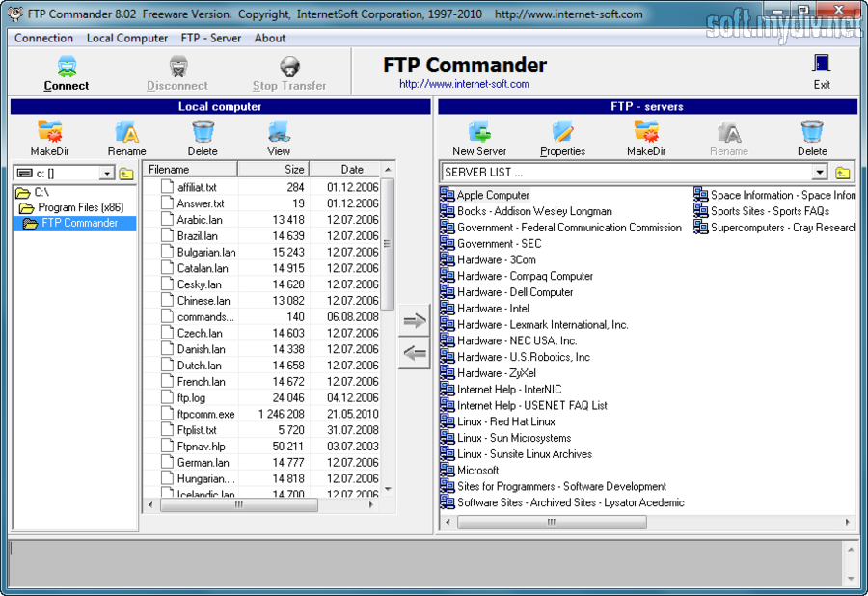The height and width of the screenshot is (596, 868).
Task: Select Sites for Programmers server entry
Action: [561, 486]
